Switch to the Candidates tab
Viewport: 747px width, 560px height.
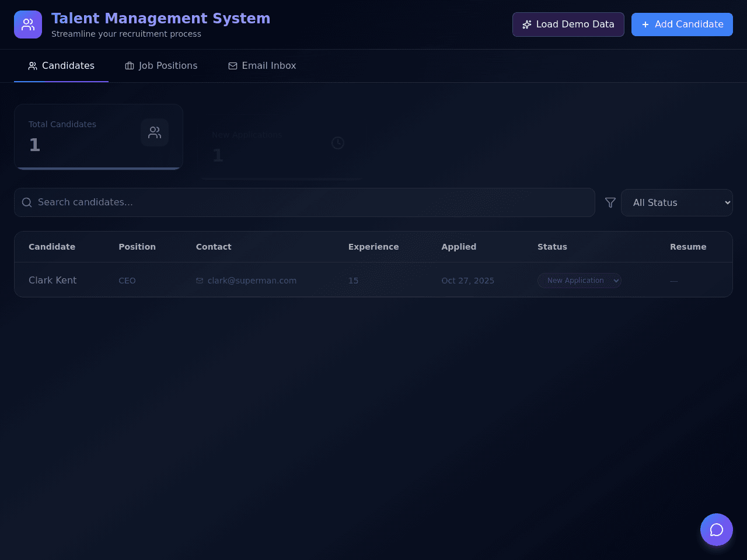(x=61, y=66)
